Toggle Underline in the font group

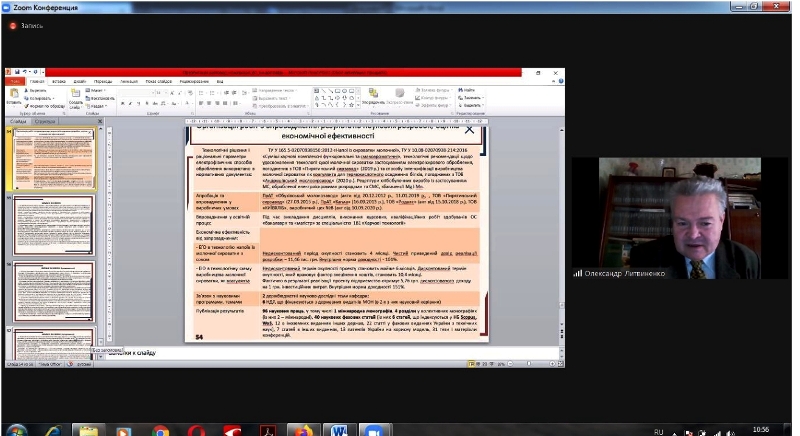coord(139,104)
